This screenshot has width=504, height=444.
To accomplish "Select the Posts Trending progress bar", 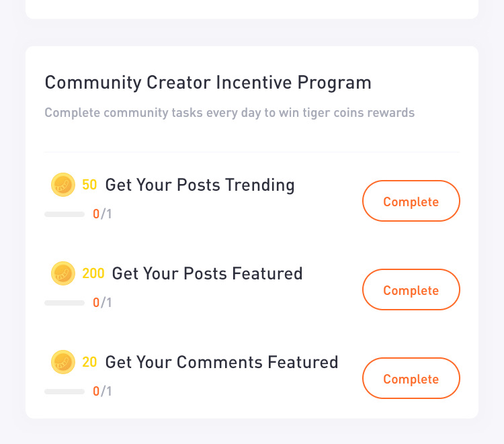I will coord(65,214).
